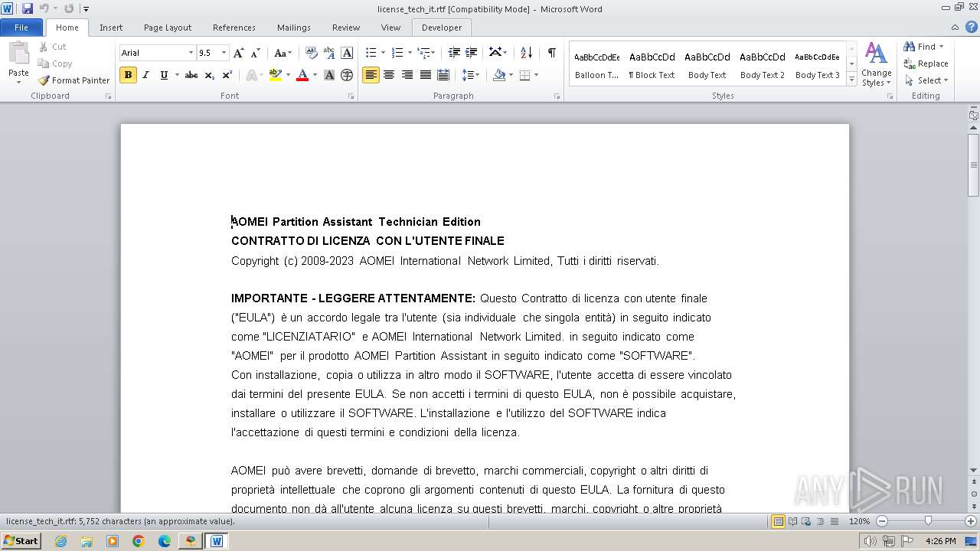980x551 pixels.
Task: Open the font name dropdown (Arial)
Action: point(191,53)
